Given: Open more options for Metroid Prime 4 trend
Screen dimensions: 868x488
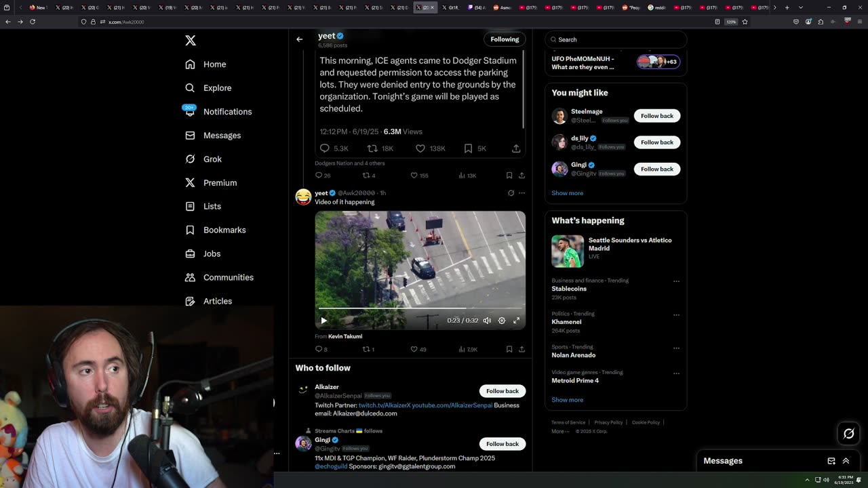Looking at the screenshot, I should [x=676, y=373].
